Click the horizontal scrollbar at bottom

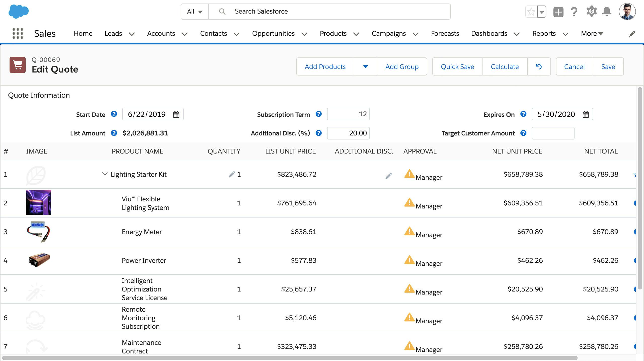point(289,358)
